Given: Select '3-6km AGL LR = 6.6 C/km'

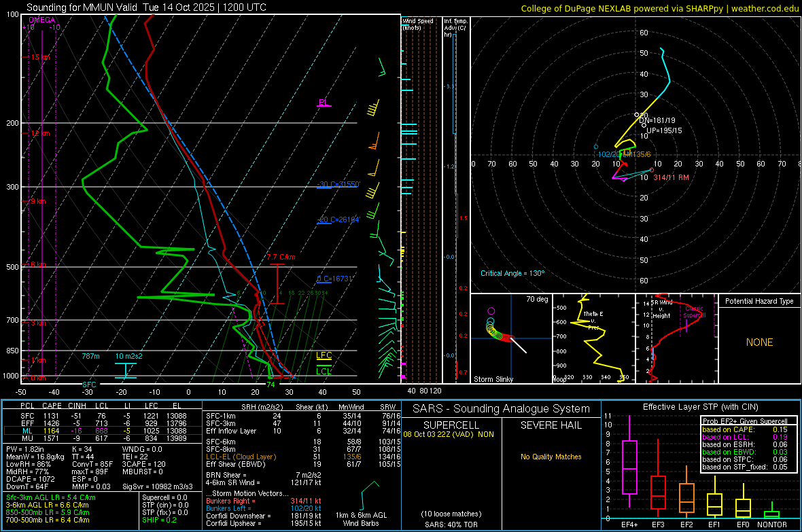Looking at the screenshot, I should (47, 505).
